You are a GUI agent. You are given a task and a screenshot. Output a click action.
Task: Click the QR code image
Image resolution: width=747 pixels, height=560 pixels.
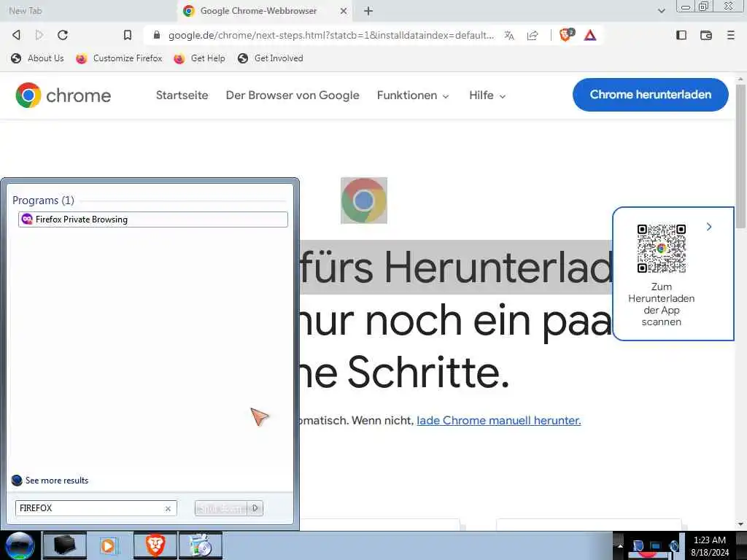661,248
